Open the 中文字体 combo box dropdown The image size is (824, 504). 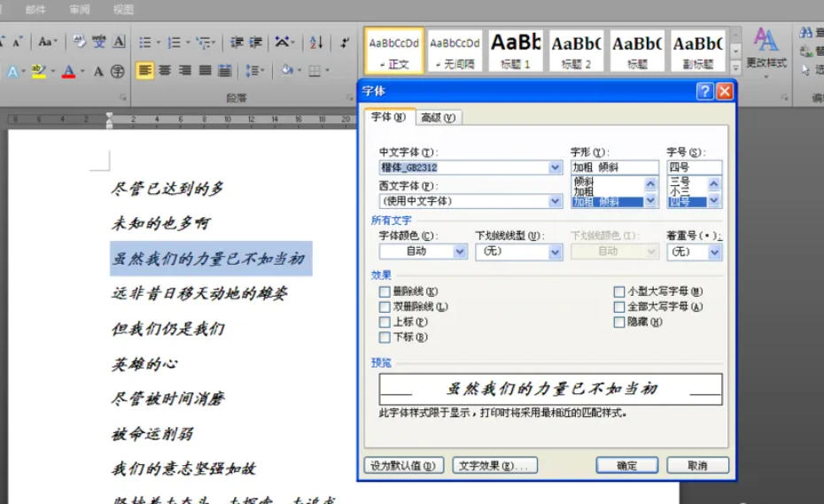click(556, 167)
